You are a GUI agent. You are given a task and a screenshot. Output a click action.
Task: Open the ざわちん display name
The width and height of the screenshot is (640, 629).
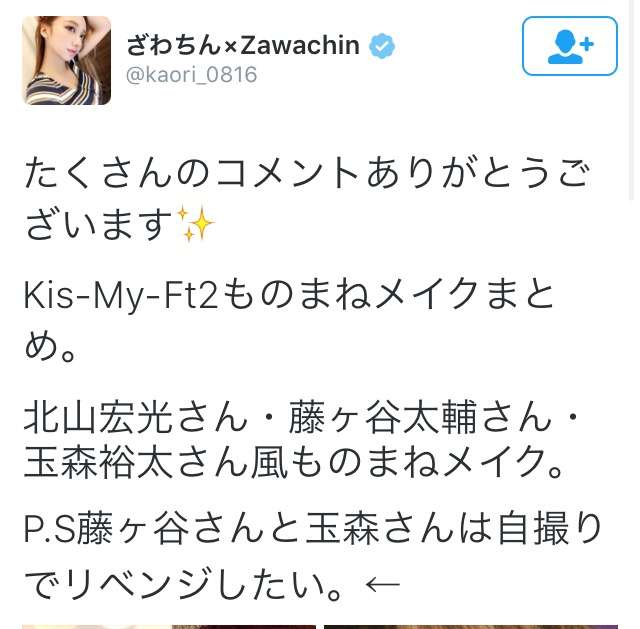(x=175, y=45)
